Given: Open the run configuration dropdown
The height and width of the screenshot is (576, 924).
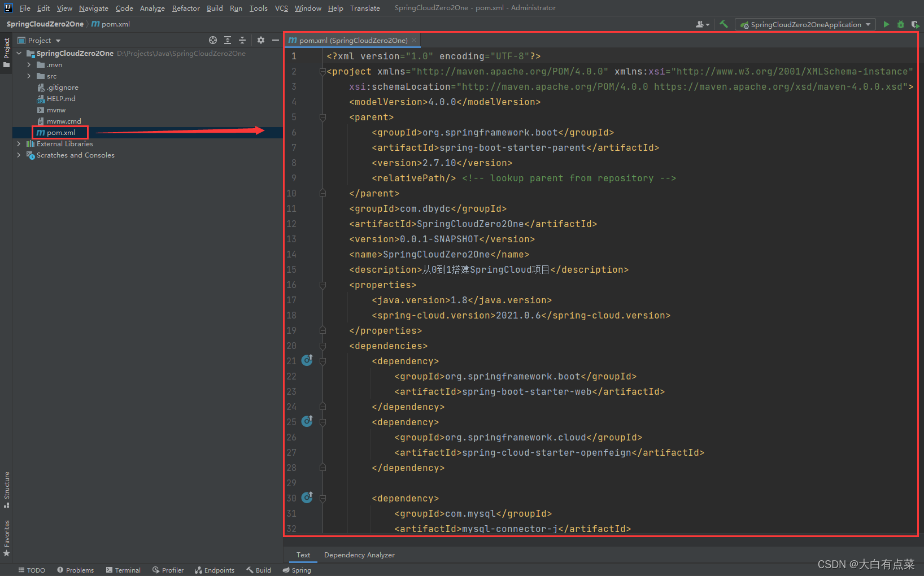Looking at the screenshot, I should (805, 24).
